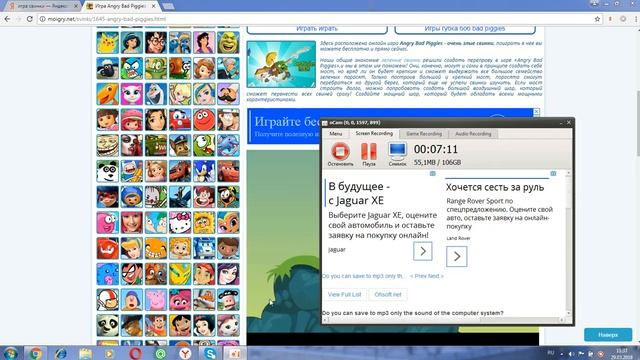Select the Smurfs games icon
The width and height of the screenshot is (640, 360).
(x=180, y=43)
